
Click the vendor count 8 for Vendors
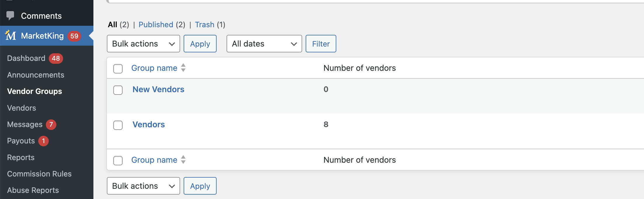[x=326, y=124]
